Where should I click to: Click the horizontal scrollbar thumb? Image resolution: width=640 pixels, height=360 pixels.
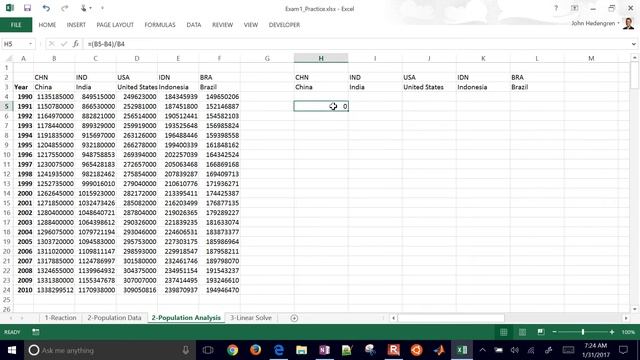point(451,318)
